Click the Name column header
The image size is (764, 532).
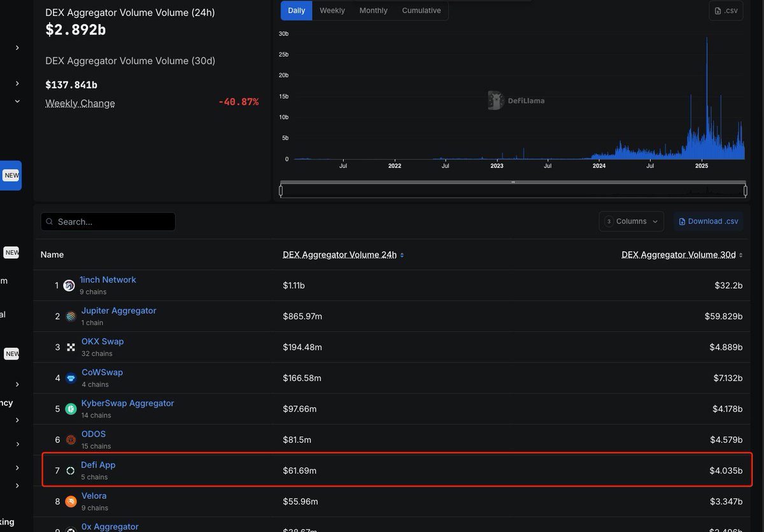[x=52, y=255]
